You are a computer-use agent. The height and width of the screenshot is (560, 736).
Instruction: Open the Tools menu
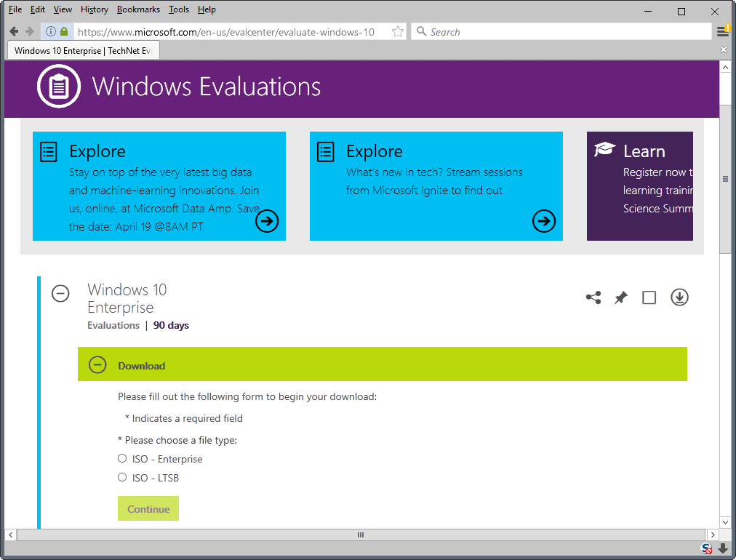click(x=179, y=9)
